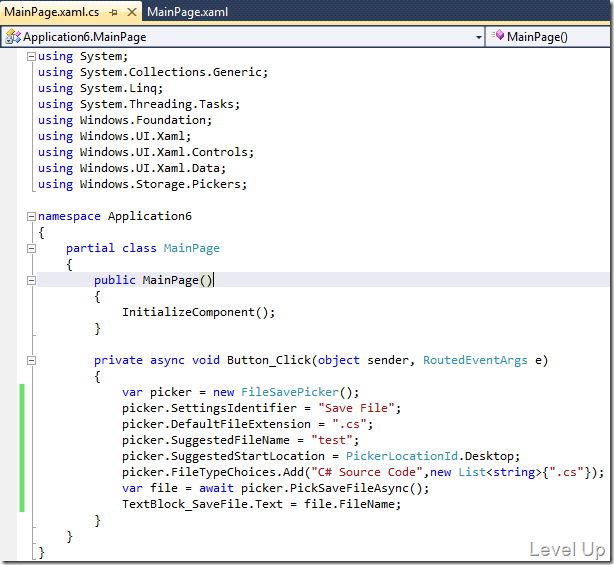
Task: Collapse the partial class MainPage block
Action: tap(31, 248)
